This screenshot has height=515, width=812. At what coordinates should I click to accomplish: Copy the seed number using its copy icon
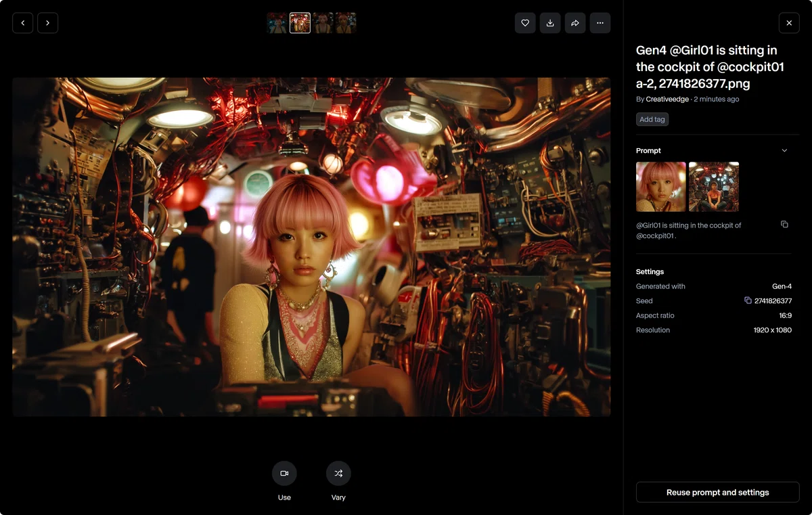(x=748, y=300)
